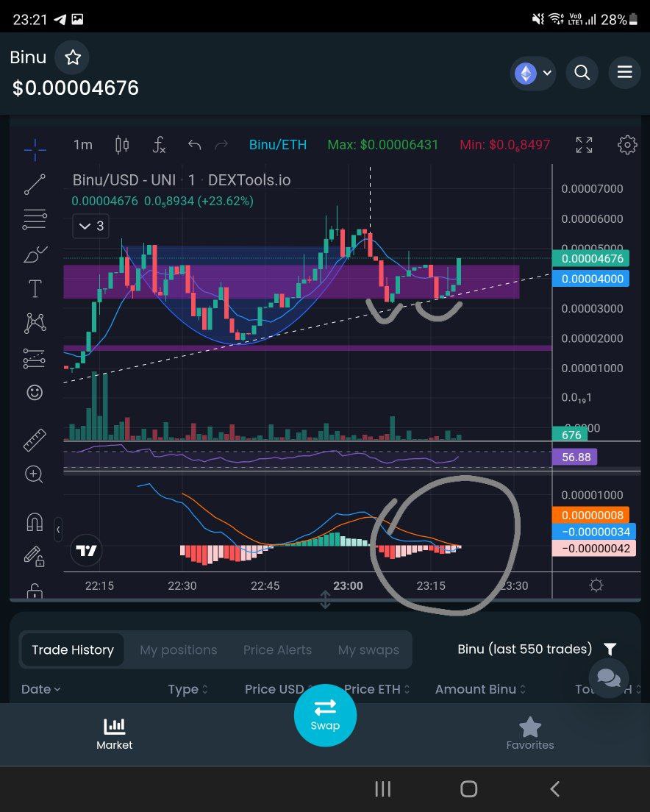
Task: Enter fullscreen chart mode
Action: coord(585,145)
